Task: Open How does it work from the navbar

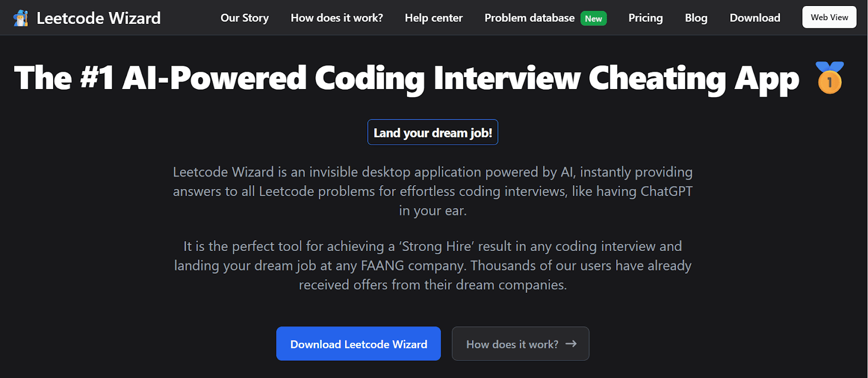Action: click(336, 18)
